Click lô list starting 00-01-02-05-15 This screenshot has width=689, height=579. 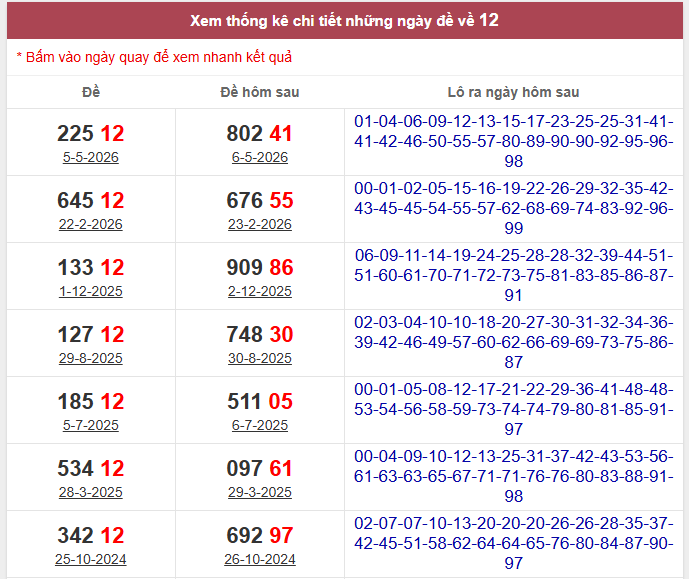pos(514,208)
